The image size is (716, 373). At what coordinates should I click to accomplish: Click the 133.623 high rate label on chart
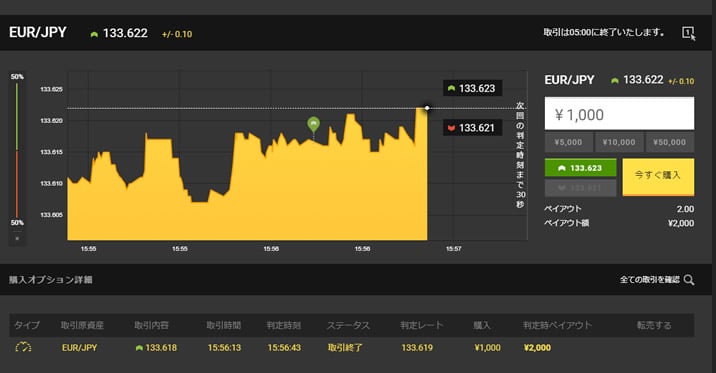coord(473,88)
